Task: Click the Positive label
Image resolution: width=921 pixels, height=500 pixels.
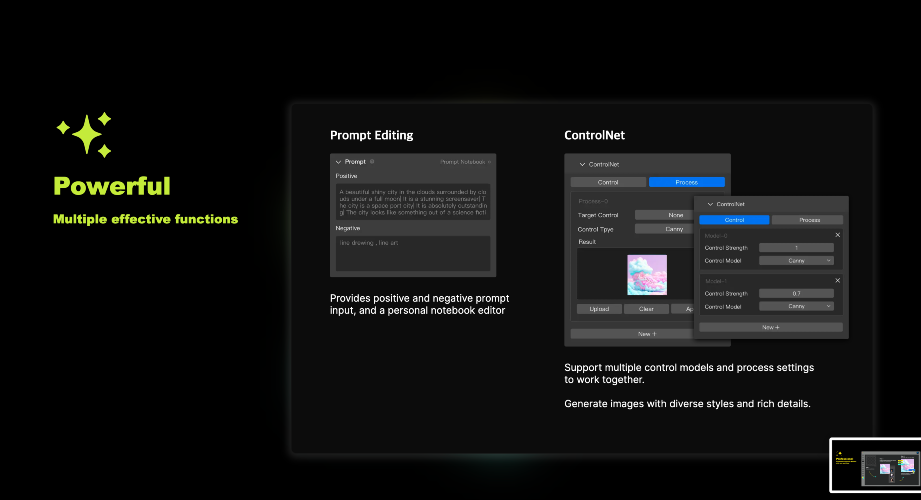Action: [346, 176]
